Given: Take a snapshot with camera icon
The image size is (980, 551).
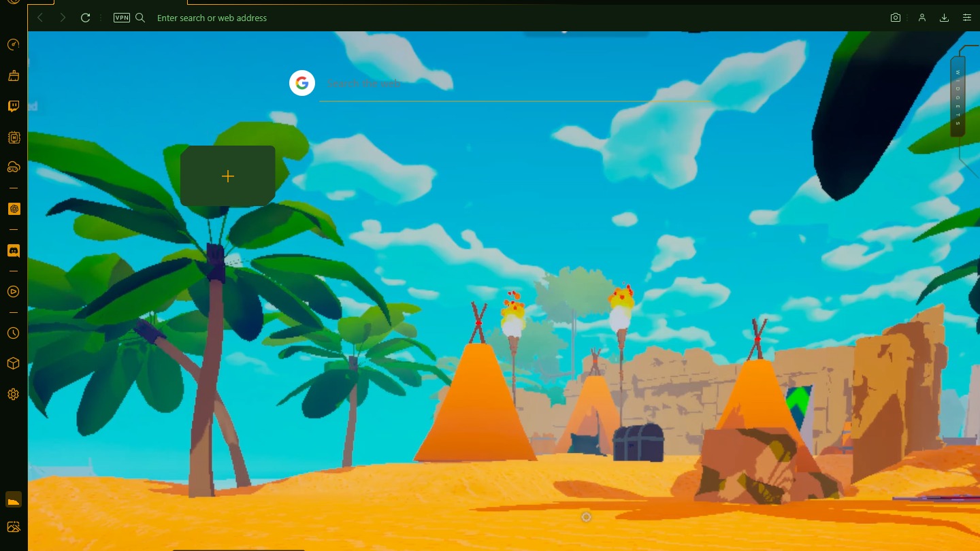Looking at the screenshot, I should pyautogui.click(x=896, y=18).
